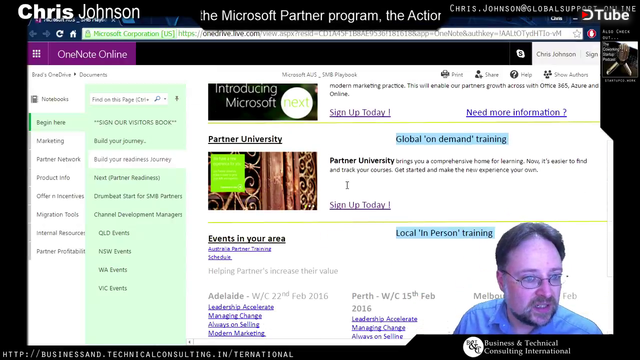640x360 pixels.
Task: Click Sign out button
Action: 591,54
